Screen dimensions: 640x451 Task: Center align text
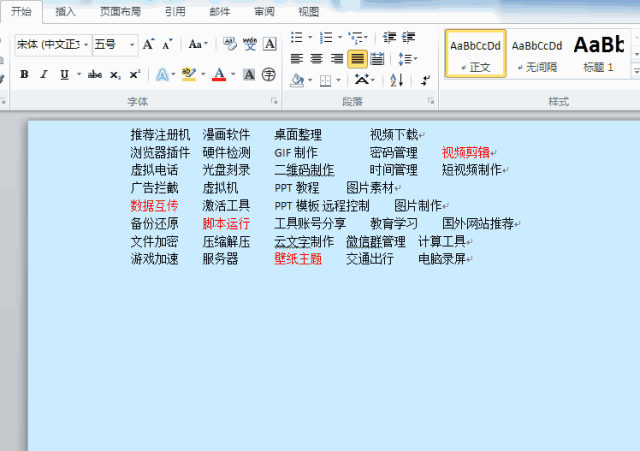pyautogui.click(x=316, y=59)
